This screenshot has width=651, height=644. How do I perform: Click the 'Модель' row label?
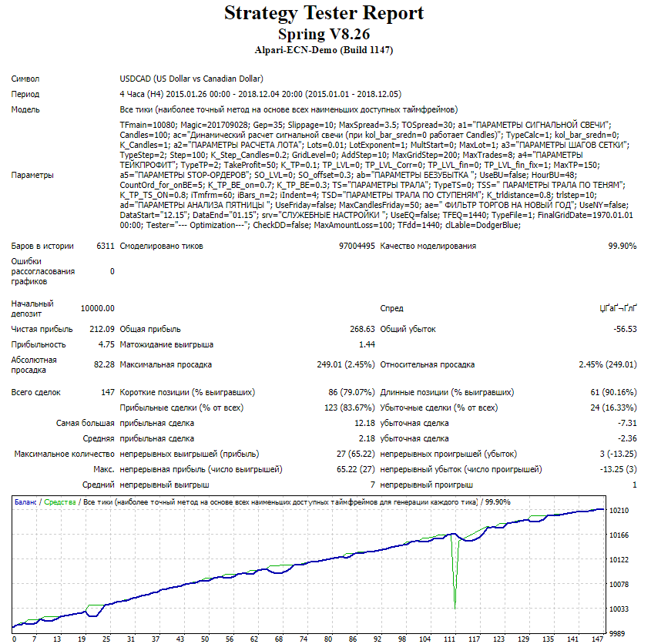tap(25, 109)
